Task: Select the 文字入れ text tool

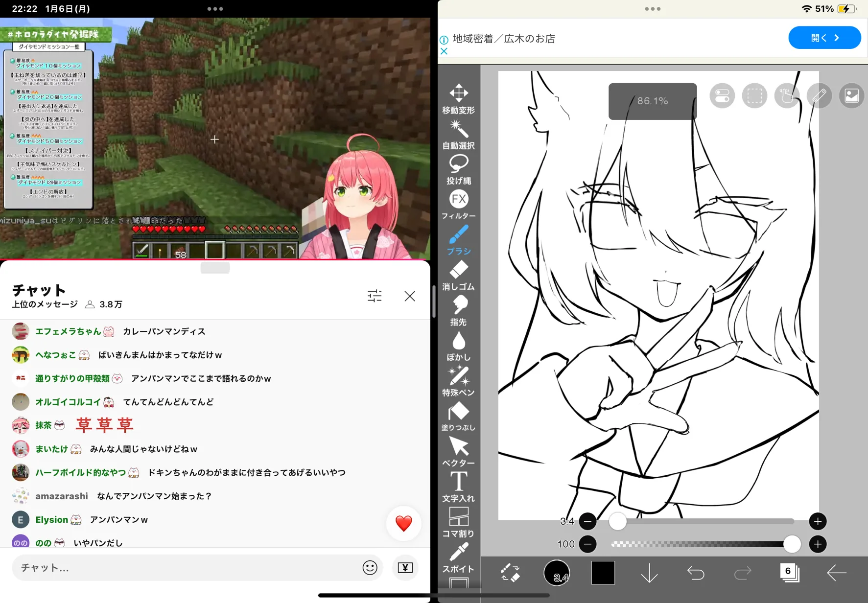Action: 458,487
